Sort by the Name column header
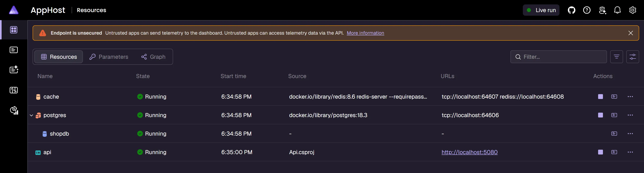 [x=45, y=76]
